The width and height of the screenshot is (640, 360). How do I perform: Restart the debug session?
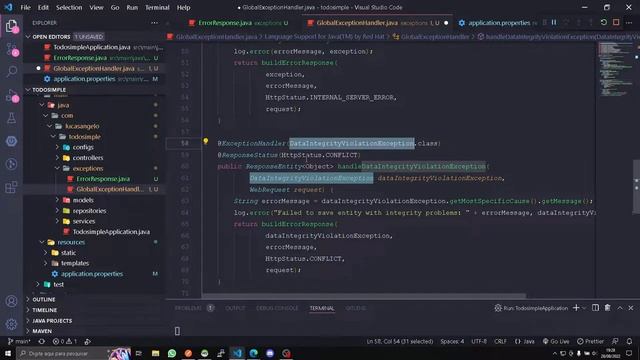click(604, 22)
